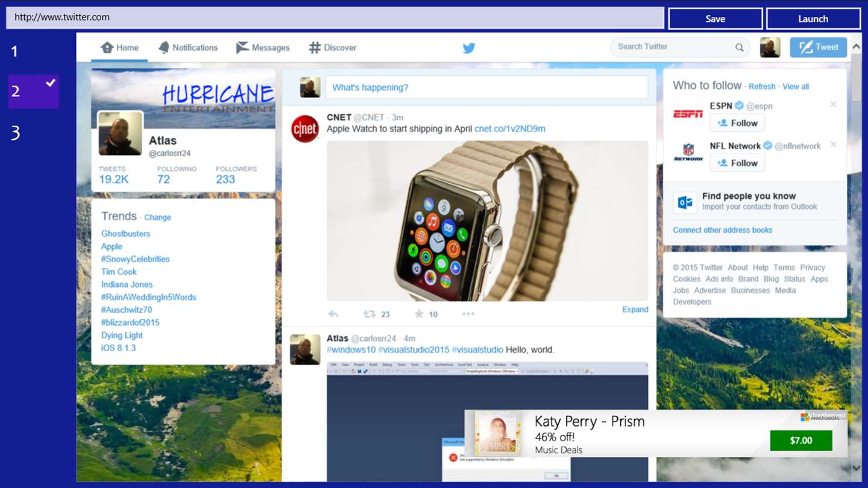
Task: Click the Developers footer link
Action: pyautogui.click(x=692, y=302)
